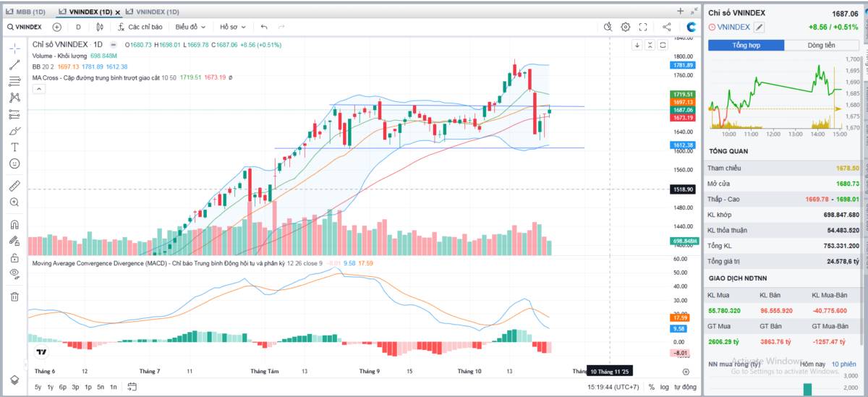Open the timezone 15:19:44 (UTC+7) selector

(x=613, y=387)
